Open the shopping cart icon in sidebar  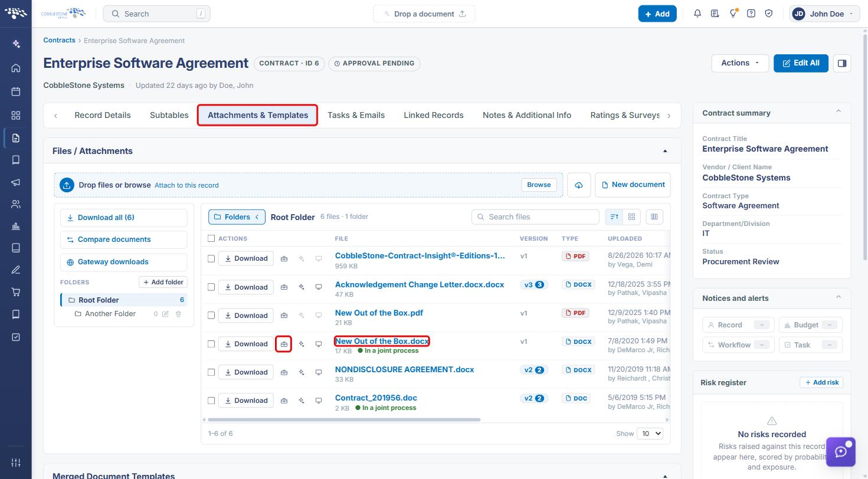pos(16,292)
